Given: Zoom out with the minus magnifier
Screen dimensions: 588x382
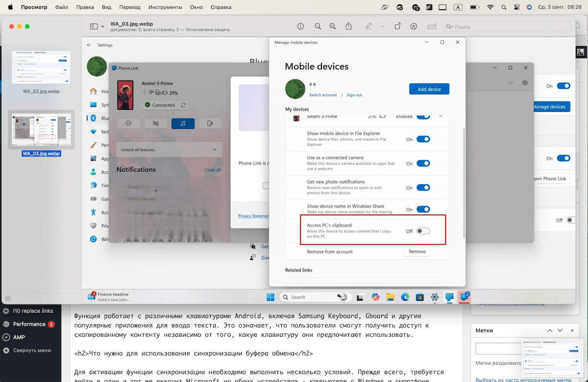Looking at the screenshot, I should [x=318, y=26].
